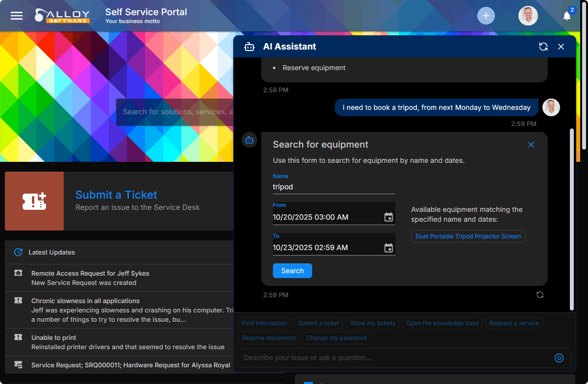
Task: Open Chronic slowness in all applications update
Action: pos(85,301)
